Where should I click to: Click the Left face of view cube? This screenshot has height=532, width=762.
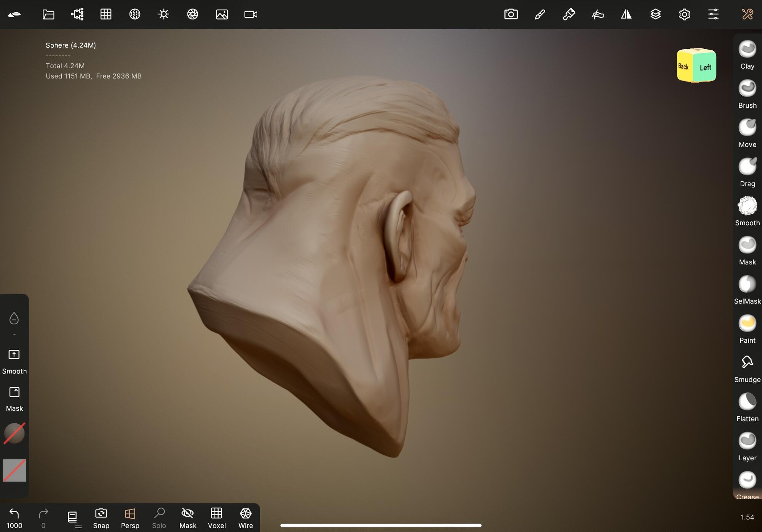coord(705,67)
